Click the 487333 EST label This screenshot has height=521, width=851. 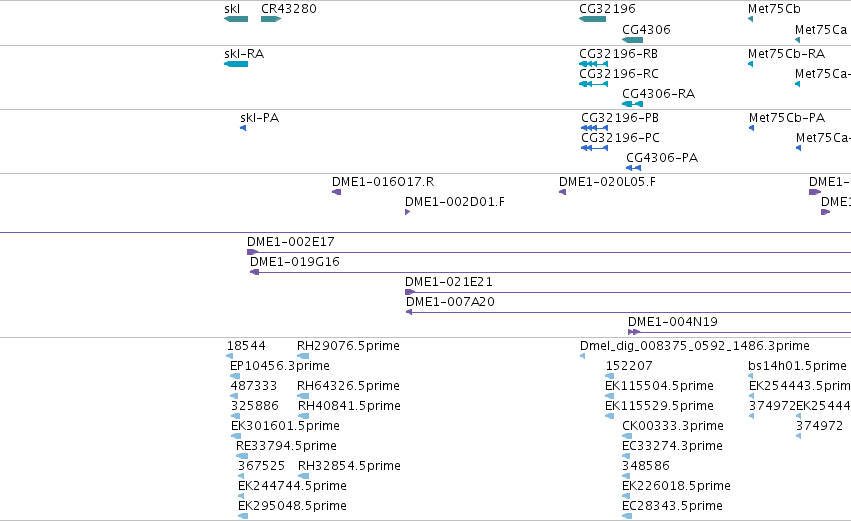click(x=253, y=386)
